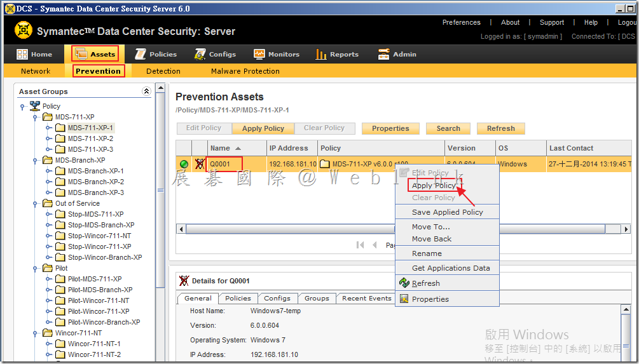Screen dimensions: 639x364
Task: Sort by the Name column header
Action: (237, 148)
